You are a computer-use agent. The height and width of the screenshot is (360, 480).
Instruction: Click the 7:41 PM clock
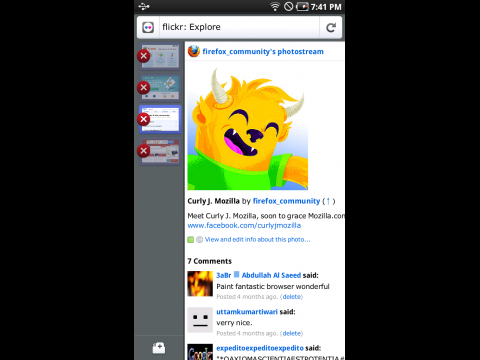(x=326, y=7)
